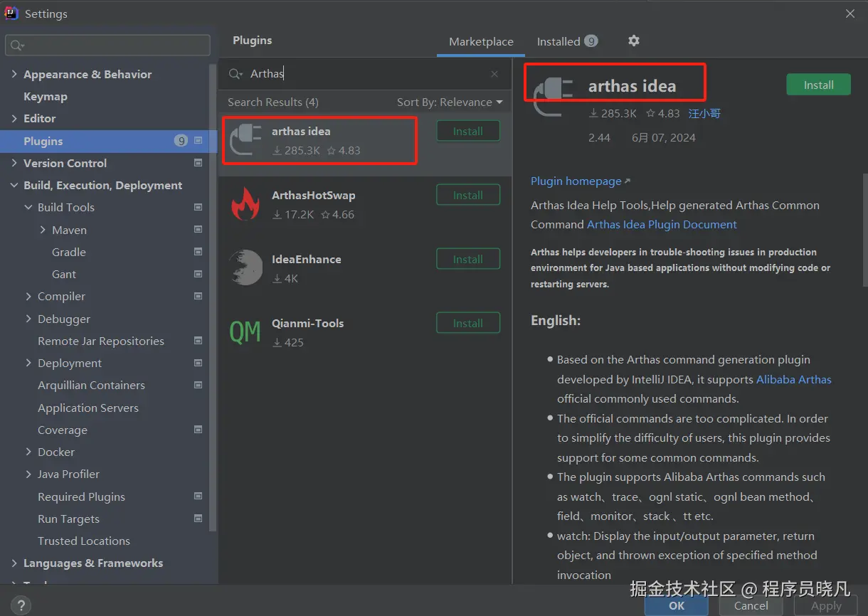Click the OK button

[677, 605]
